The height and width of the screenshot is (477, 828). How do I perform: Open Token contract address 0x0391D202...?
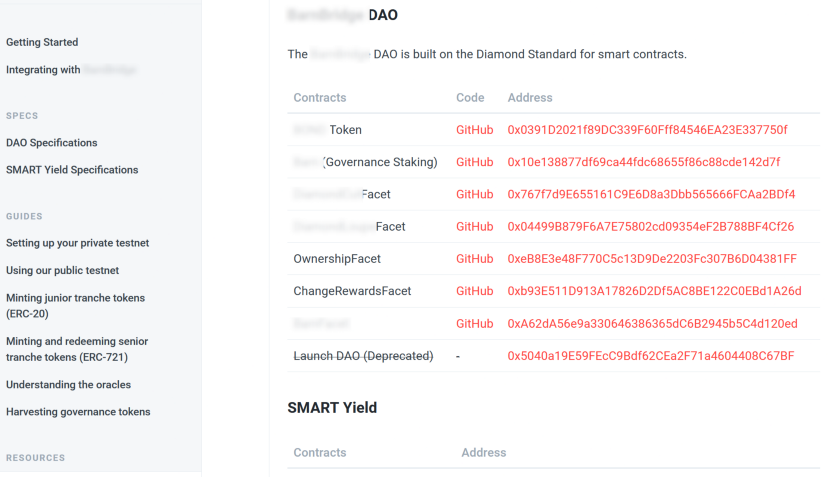pos(647,130)
